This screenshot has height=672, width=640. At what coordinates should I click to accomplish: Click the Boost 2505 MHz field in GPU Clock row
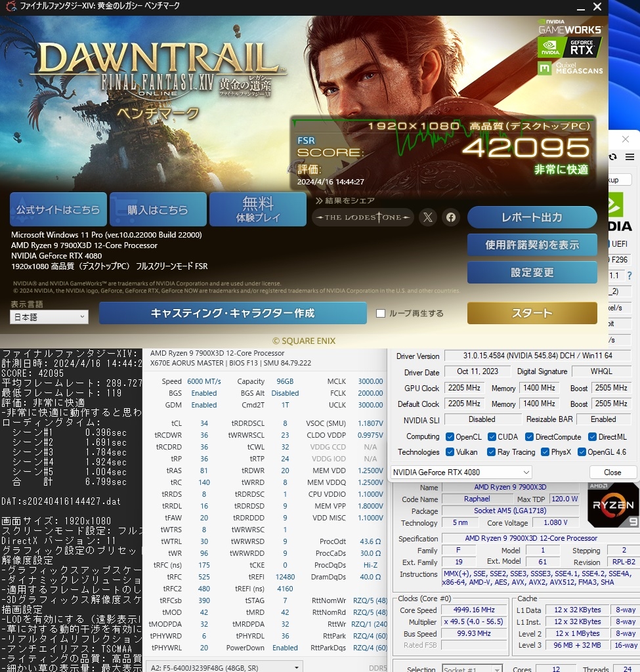coord(611,388)
